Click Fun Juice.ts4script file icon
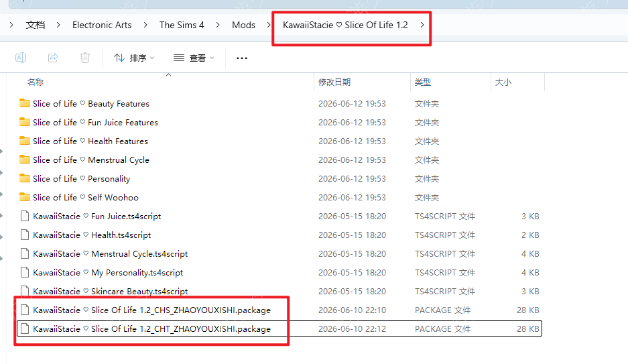Image resolution: width=628 pixels, height=364 pixels. (25, 217)
